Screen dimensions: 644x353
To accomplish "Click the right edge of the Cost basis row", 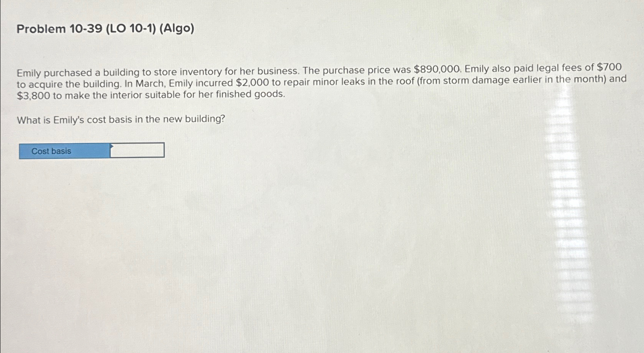I will pyautogui.click(x=163, y=151).
